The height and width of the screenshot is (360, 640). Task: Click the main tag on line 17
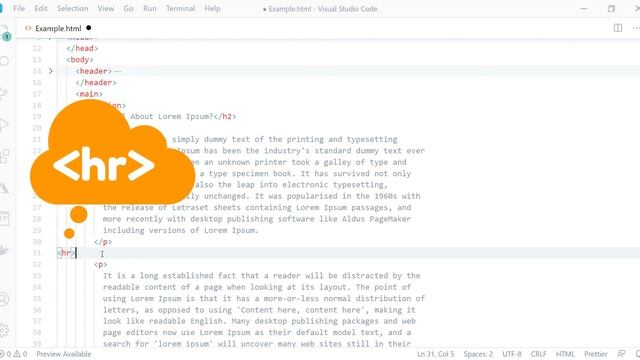point(89,94)
